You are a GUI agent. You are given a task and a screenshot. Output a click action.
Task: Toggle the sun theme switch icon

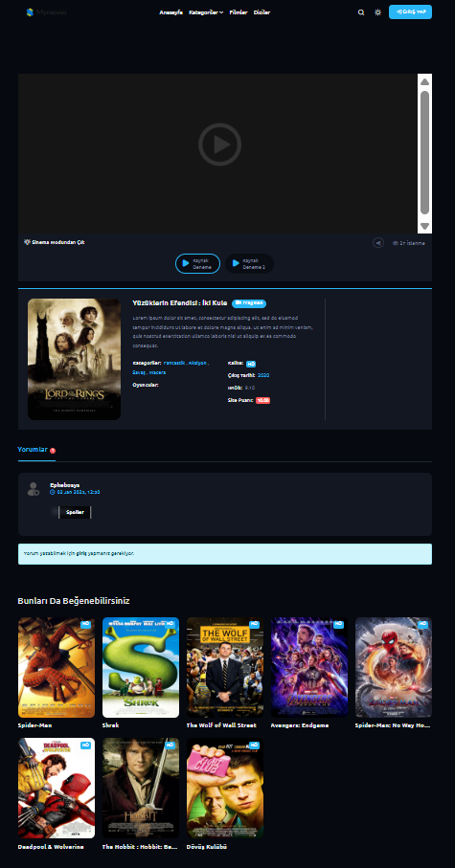378,12
